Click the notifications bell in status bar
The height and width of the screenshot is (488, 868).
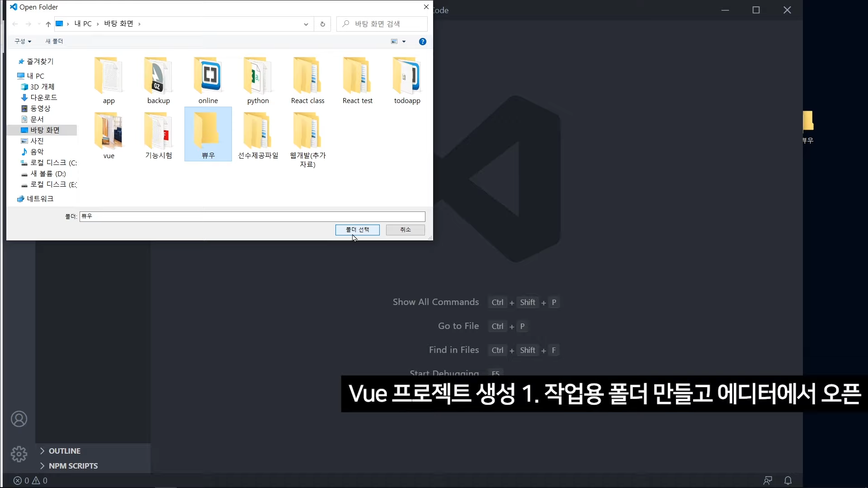[x=788, y=480]
